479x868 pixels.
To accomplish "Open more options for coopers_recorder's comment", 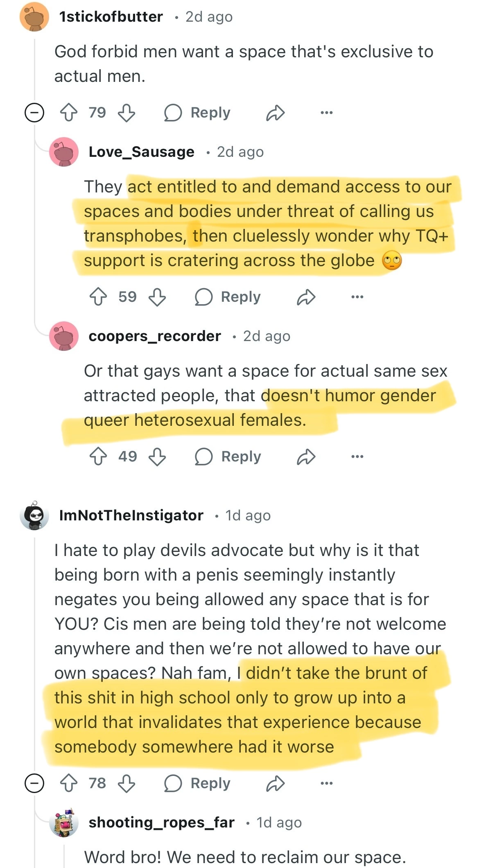I will 357,457.
